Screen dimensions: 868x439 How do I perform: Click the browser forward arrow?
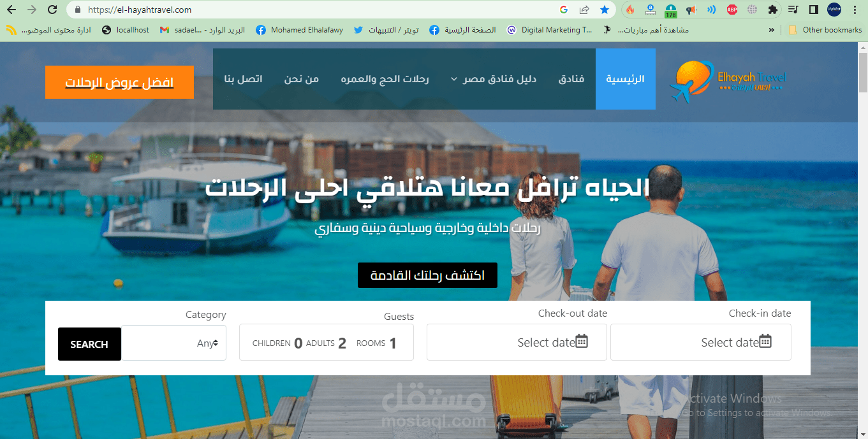coord(32,10)
